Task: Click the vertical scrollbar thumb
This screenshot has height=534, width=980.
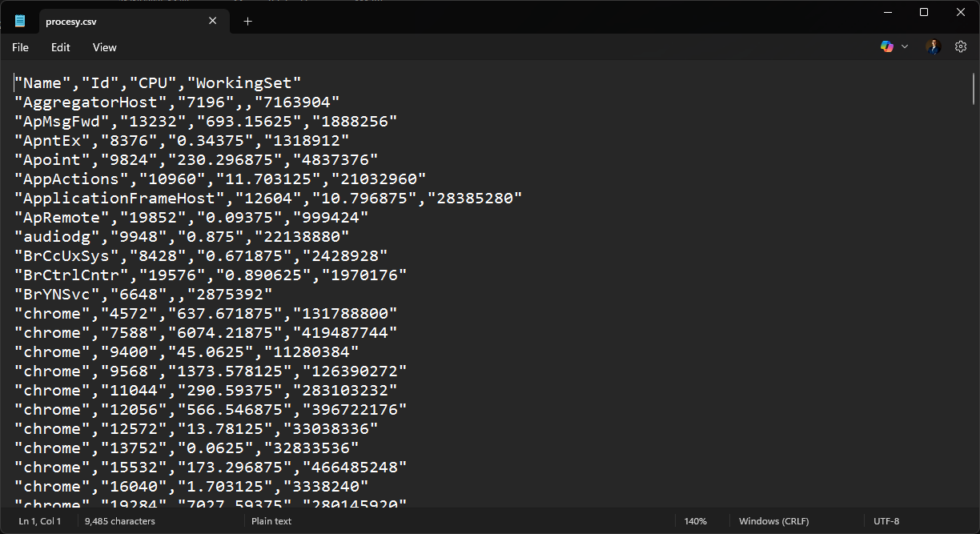Action: 973,88
